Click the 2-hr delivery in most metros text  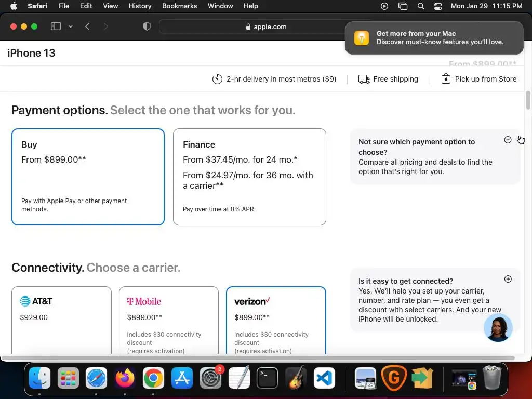[281, 79]
